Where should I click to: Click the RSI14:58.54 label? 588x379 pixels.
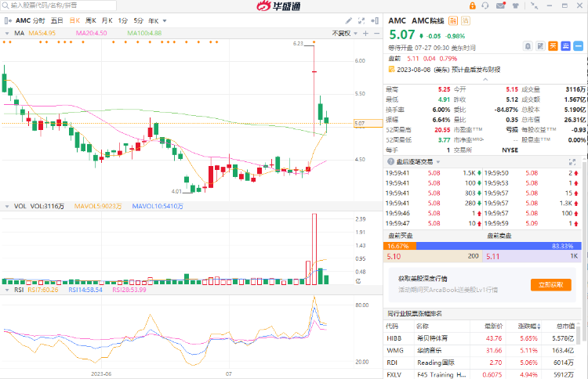coord(85,290)
